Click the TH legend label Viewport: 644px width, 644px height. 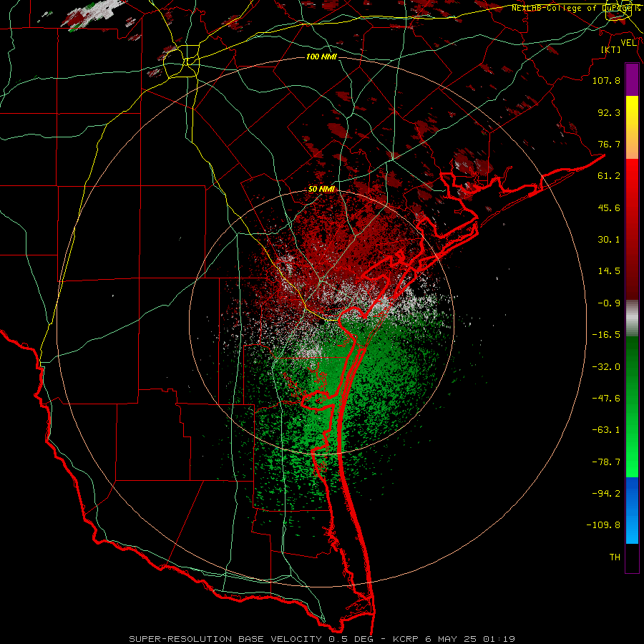[x=615, y=557]
